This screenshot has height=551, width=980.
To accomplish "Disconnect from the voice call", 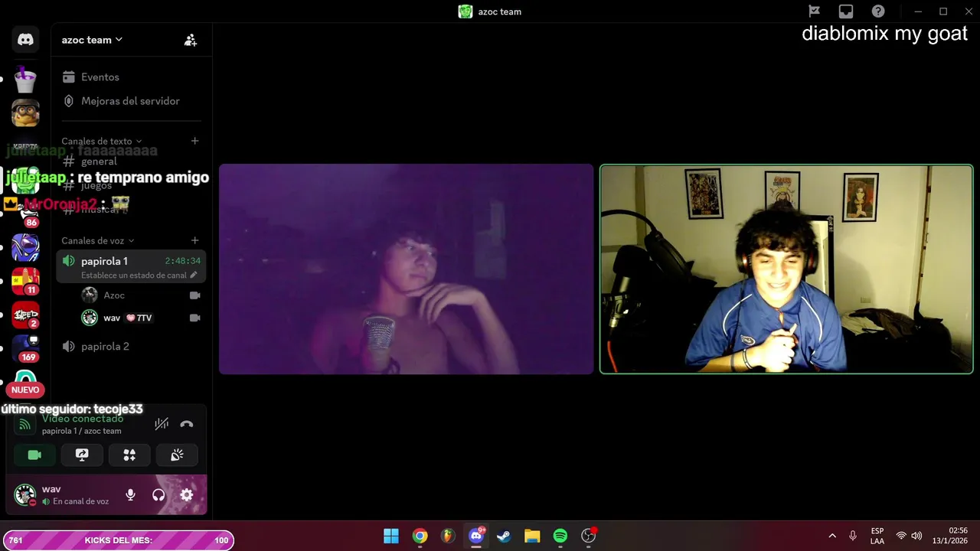I will [x=187, y=424].
